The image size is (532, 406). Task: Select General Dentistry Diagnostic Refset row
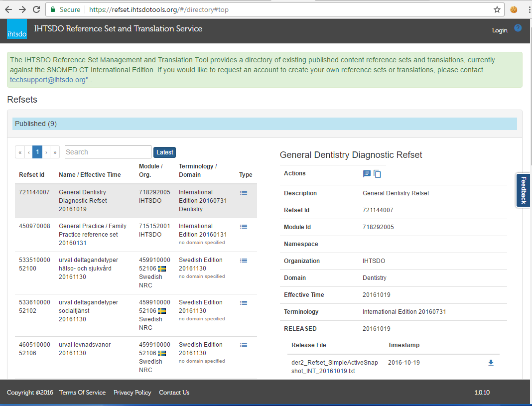coord(135,201)
